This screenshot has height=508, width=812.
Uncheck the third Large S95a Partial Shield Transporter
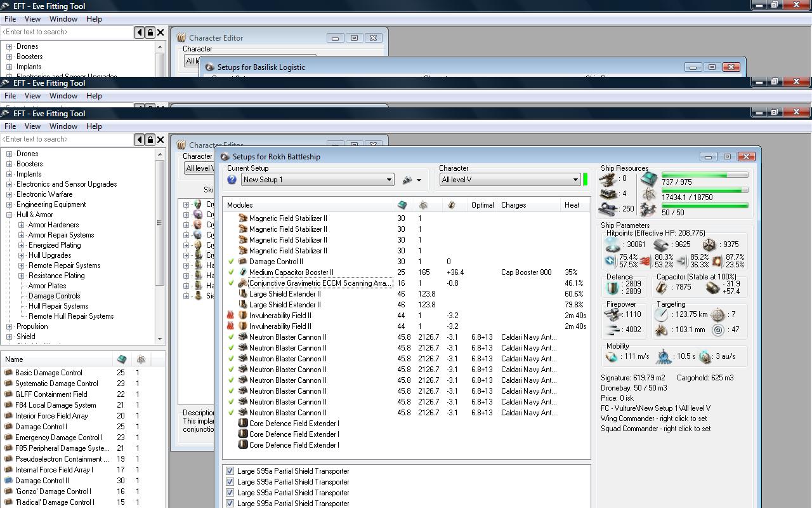click(x=230, y=493)
